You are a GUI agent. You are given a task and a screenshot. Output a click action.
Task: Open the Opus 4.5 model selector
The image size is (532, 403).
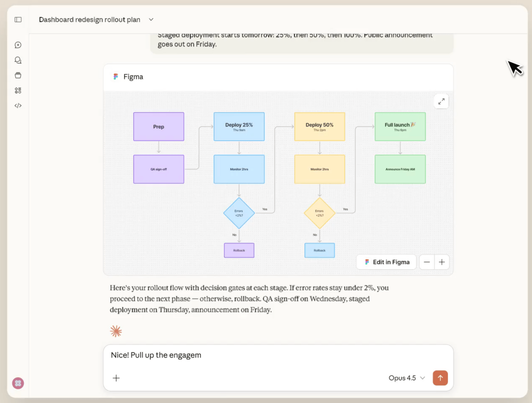406,378
